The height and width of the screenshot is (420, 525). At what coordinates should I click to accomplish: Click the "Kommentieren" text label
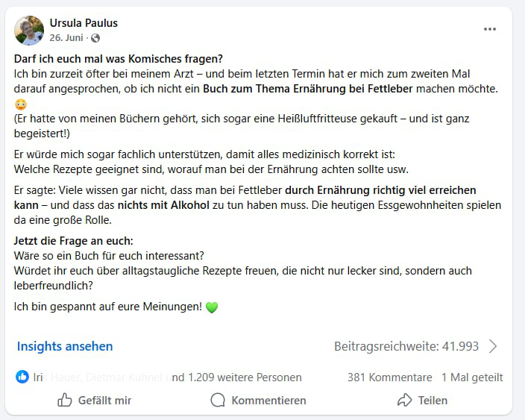pyautogui.click(x=268, y=401)
